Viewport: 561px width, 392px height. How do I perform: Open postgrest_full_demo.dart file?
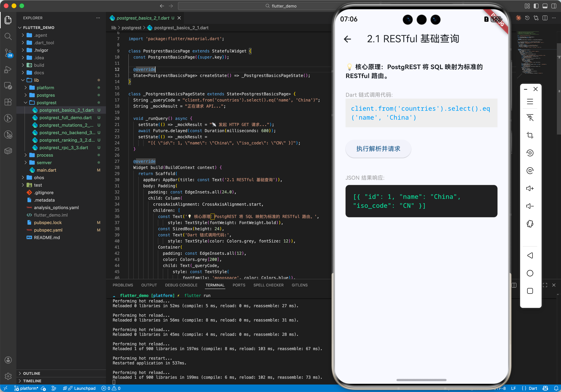point(65,118)
